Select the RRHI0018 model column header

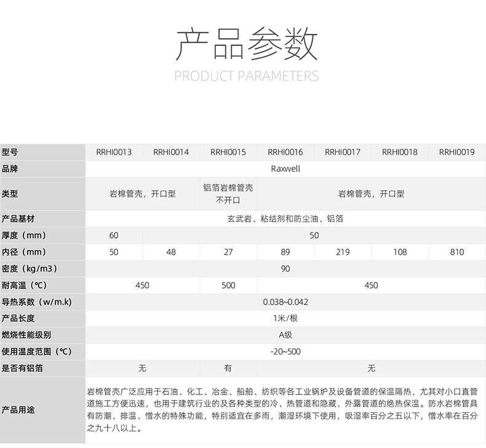point(400,152)
